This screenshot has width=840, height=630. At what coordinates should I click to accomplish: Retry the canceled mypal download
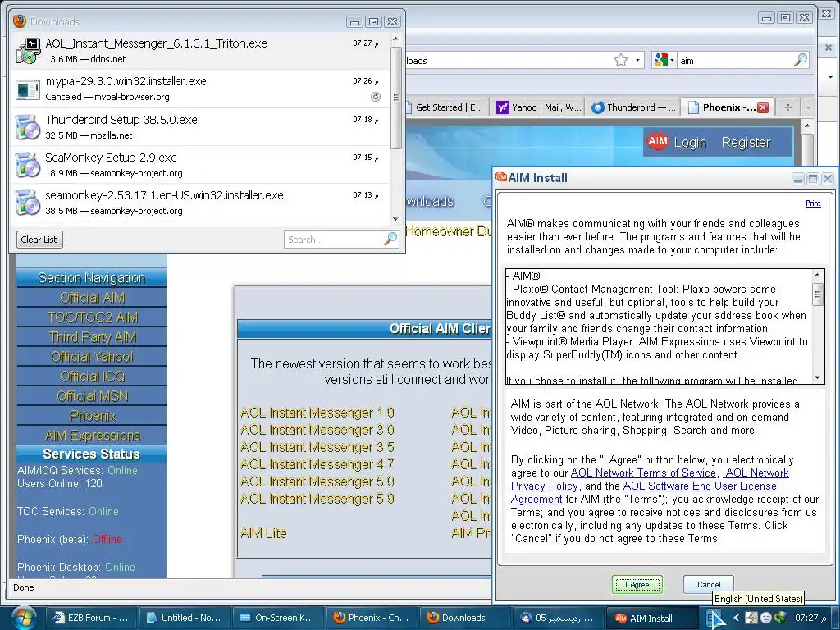coord(376,97)
